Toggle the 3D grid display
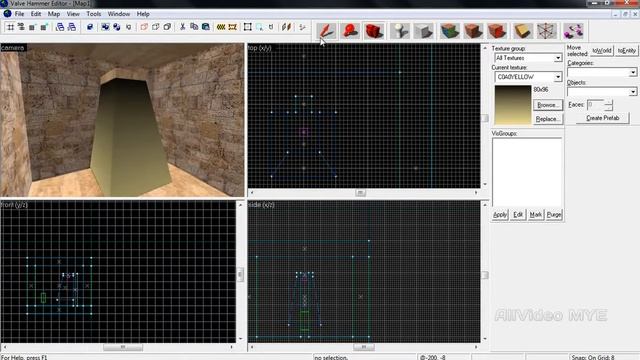Image resolution: width=640 pixels, height=360 pixels. (21, 27)
